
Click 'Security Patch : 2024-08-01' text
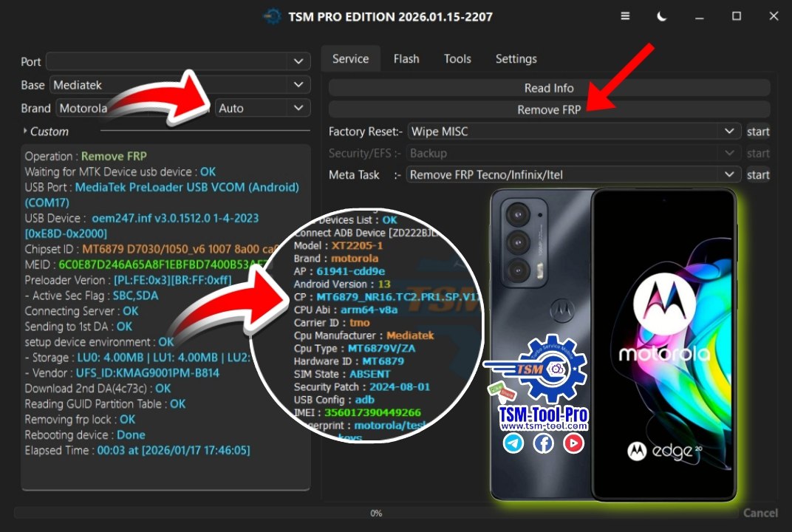[362, 387]
